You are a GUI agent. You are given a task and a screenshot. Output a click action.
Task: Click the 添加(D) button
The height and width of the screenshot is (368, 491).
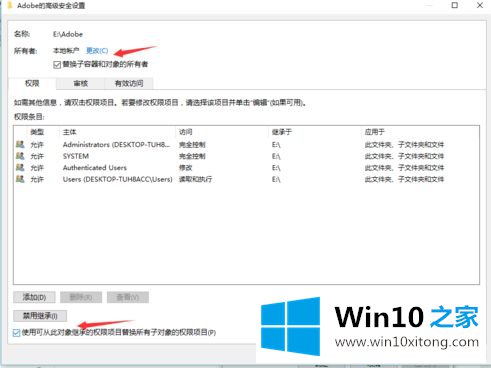[34, 297]
